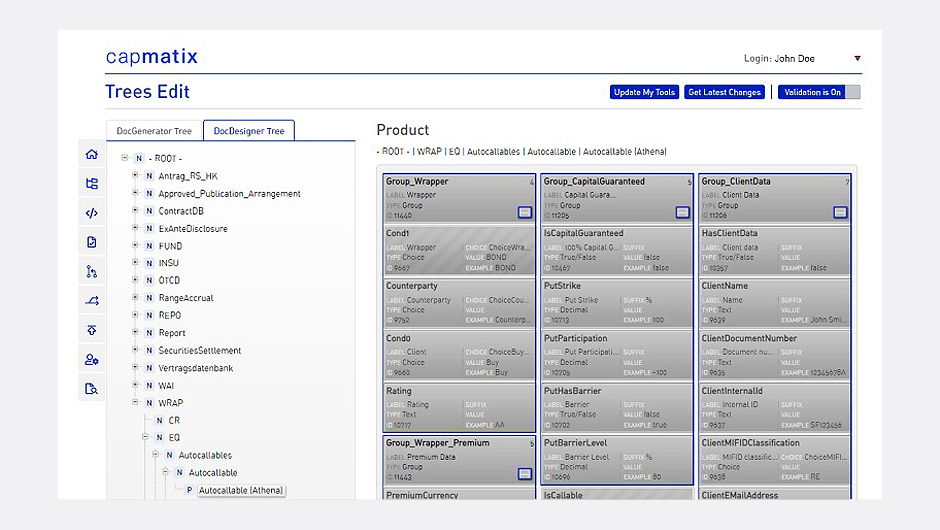Select RangeAccrual in the tree

click(186, 298)
